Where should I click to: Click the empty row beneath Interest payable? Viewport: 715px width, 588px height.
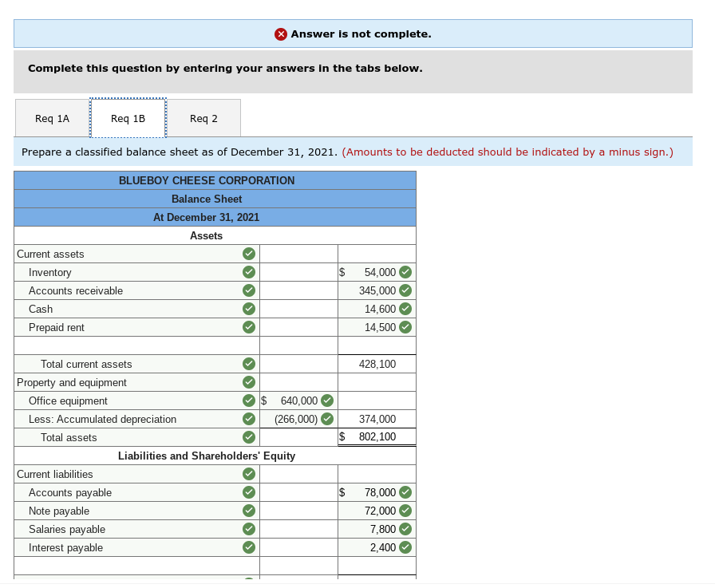click(x=375, y=566)
